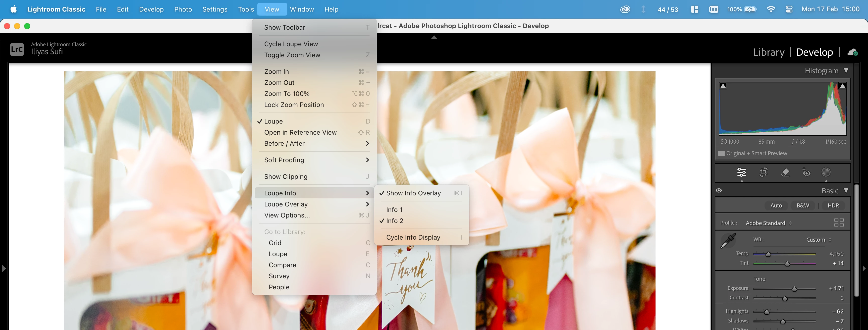Switch to the Library module
The height and width of the screenshot is (330, 868).
[769, 52]
